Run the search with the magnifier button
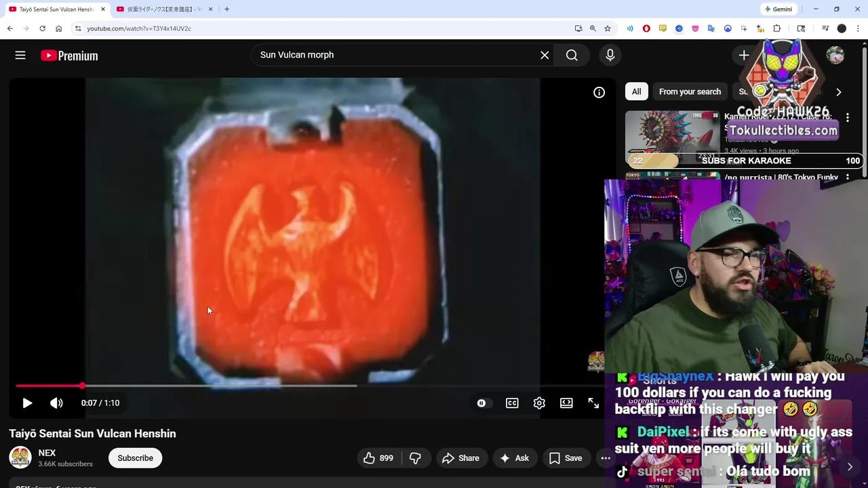 572,55
